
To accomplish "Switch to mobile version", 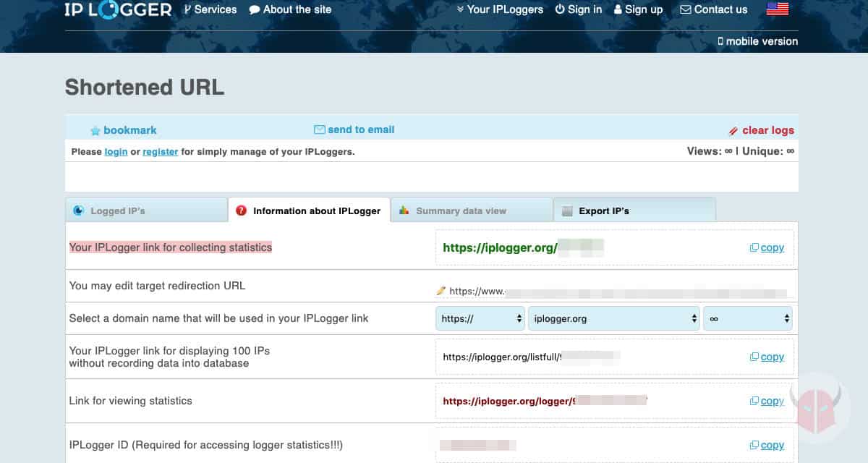I will [x=758, y=41].
